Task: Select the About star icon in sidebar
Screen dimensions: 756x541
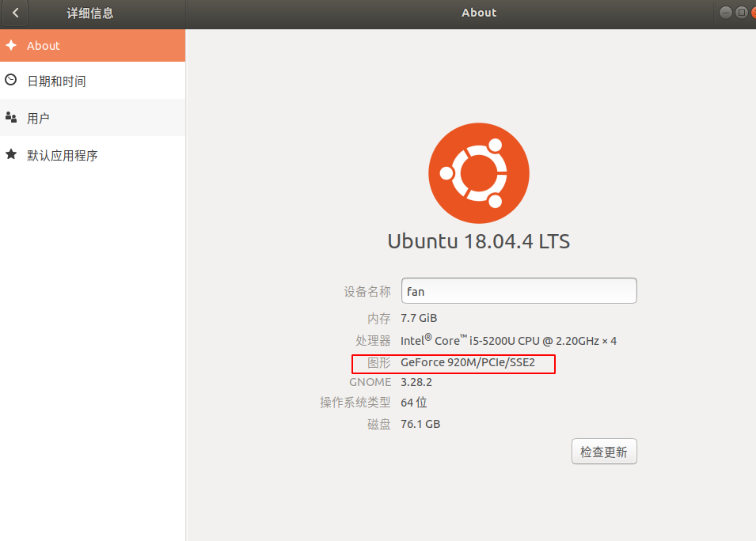Action: tap(11, 45)
